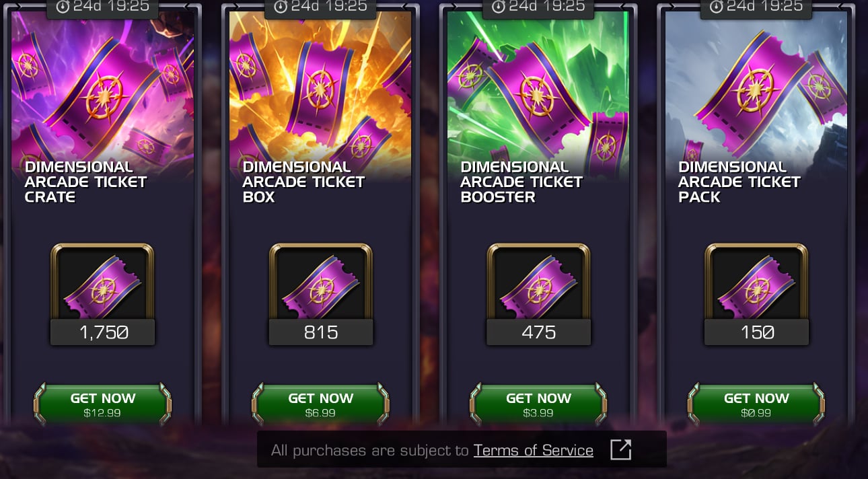Get the Ticket Pack for $0.99
The height and width of the screenshot is (479, 868).
click(757, 404)
